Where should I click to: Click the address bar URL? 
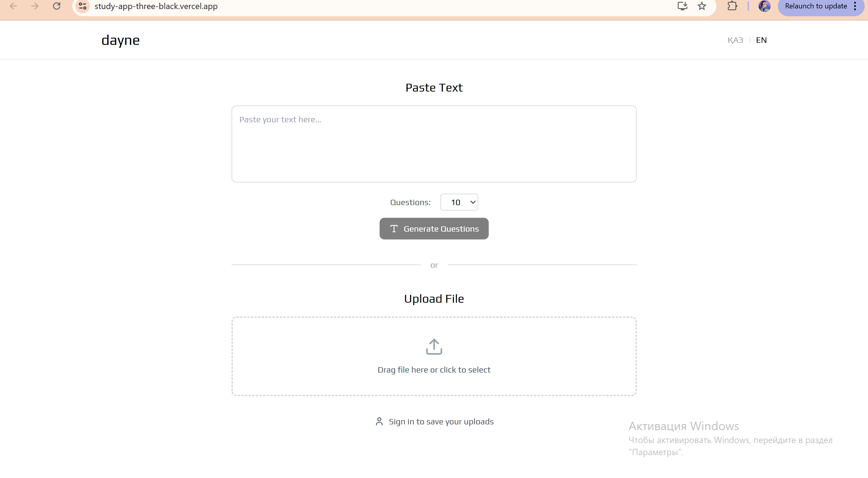[156, 6]
